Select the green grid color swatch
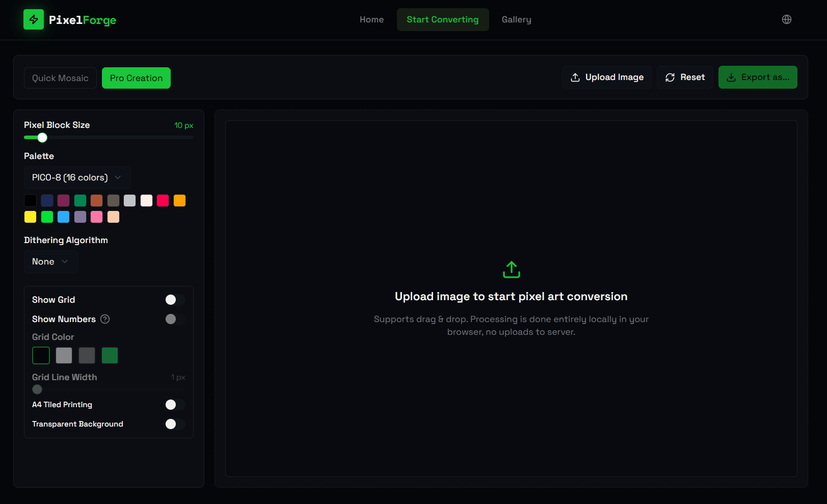 pos(110,355)
